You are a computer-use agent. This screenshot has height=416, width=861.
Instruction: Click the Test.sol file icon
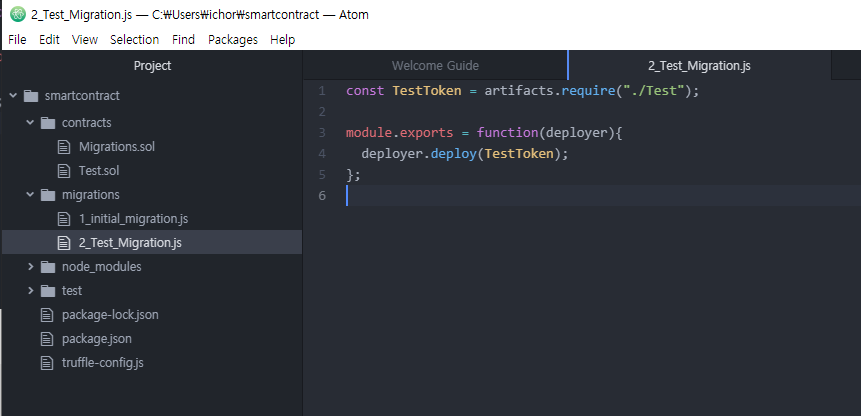click(64, 171)
